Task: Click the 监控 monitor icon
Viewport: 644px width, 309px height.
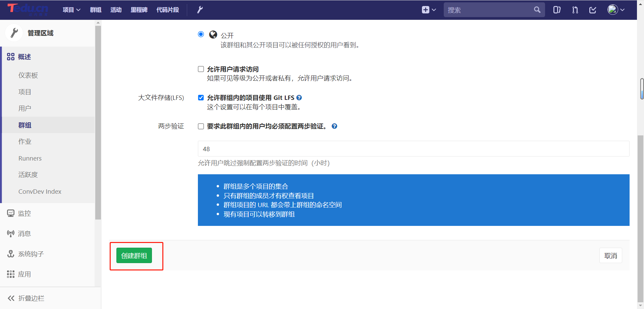Action: [11, 213]
